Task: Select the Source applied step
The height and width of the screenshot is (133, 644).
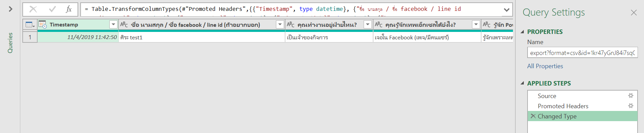Action: point(582,96)
